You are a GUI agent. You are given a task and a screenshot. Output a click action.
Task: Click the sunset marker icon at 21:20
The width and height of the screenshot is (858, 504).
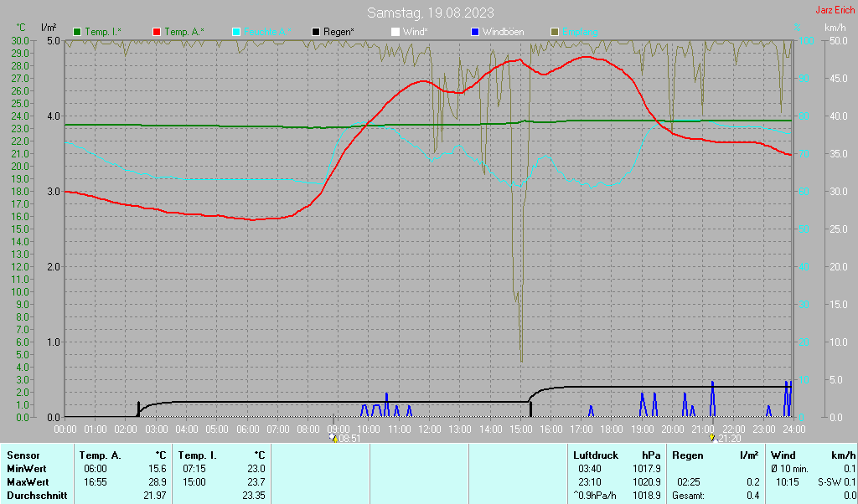point(712,438)
